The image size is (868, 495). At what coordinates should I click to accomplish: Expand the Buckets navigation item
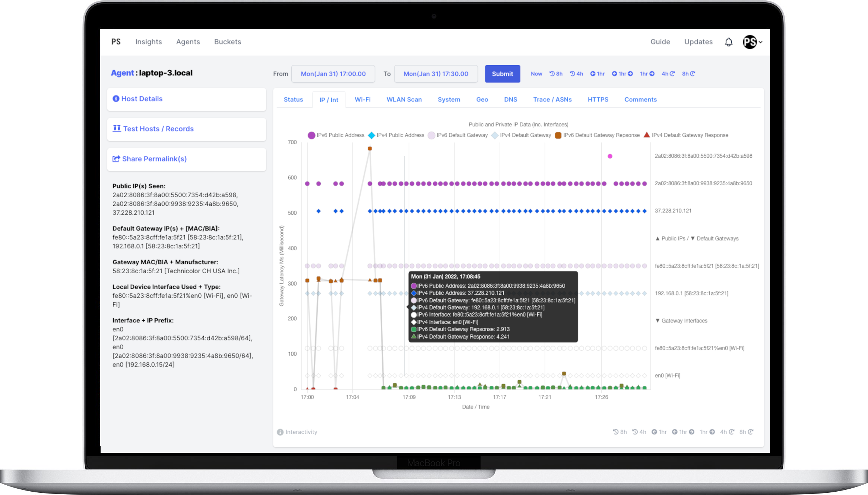(228, 42)
